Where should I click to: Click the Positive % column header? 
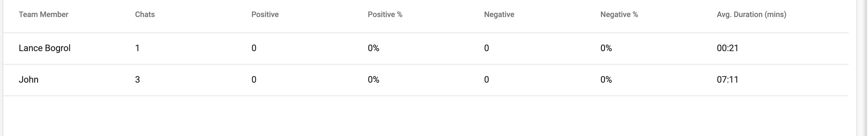tap(385, 14)
